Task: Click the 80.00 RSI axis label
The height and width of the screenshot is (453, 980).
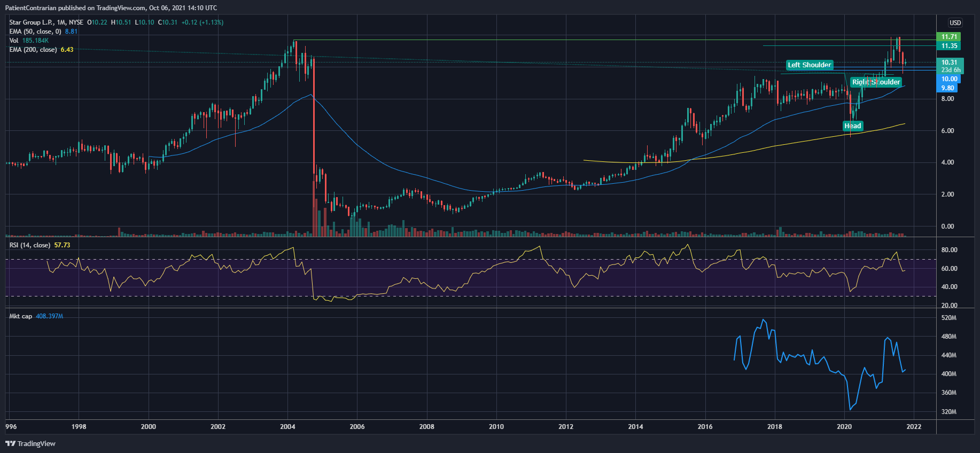Action: [x=949, y=250]
